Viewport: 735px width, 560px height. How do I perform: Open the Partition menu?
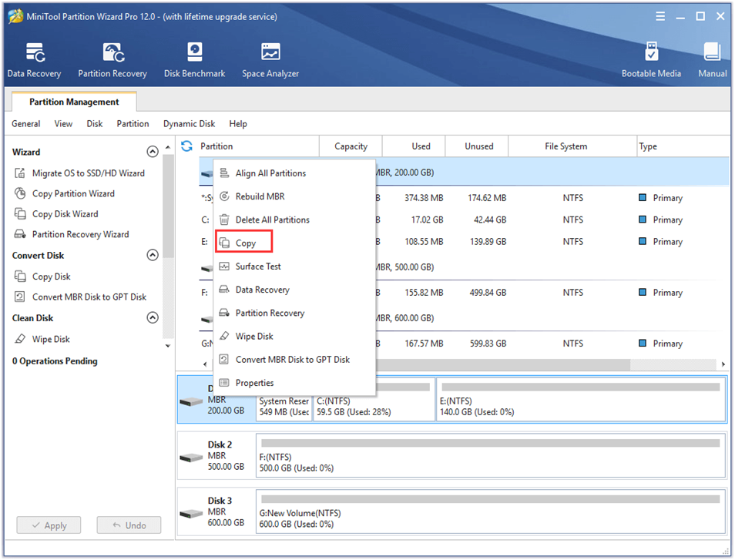[x=133, y=124]
